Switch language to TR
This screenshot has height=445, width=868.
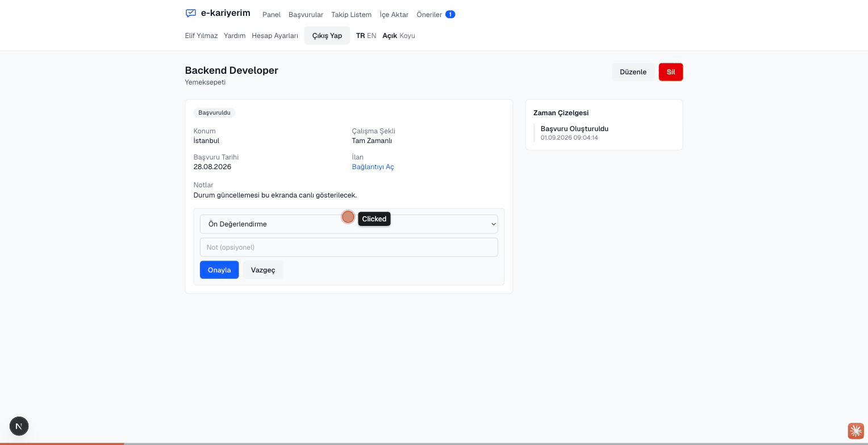[x=360, y=36]
